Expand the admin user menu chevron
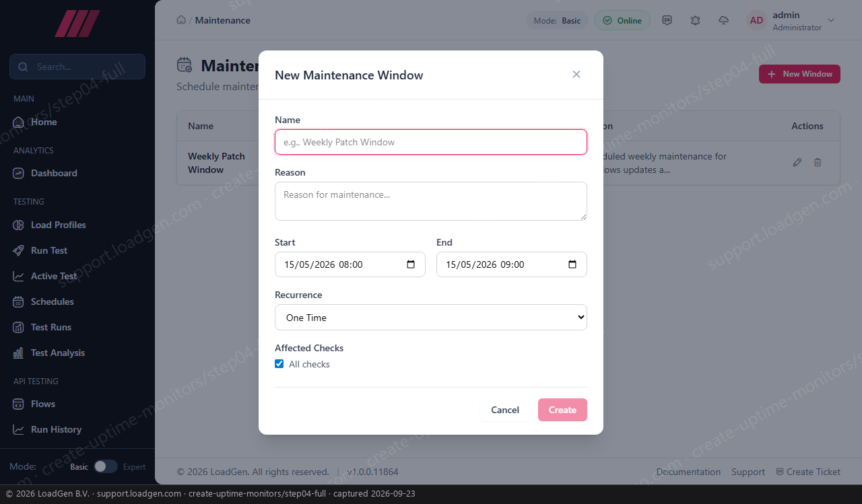The height and width of the screenshot is (504, 862). pos(831,20)
